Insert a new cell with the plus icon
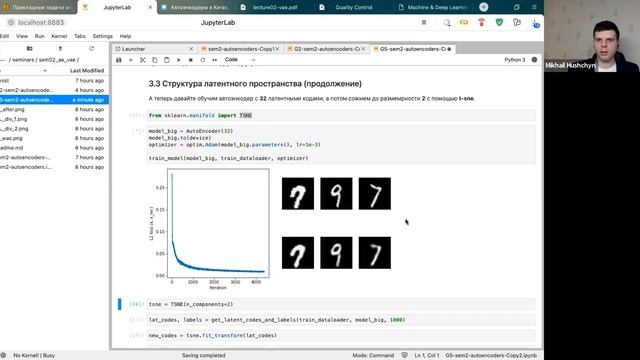Viewport: 640px width, 360px height. click(x=131, y=60)
